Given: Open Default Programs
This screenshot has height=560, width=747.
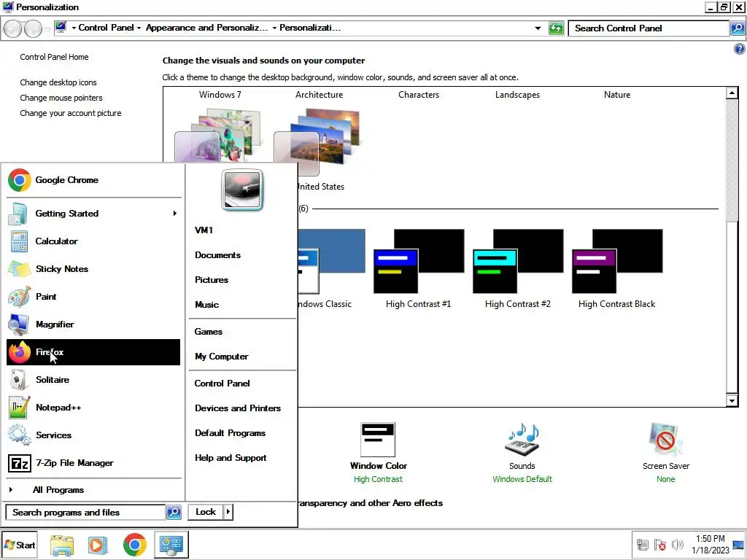Looking at the screenshot, I should [230, 433].
